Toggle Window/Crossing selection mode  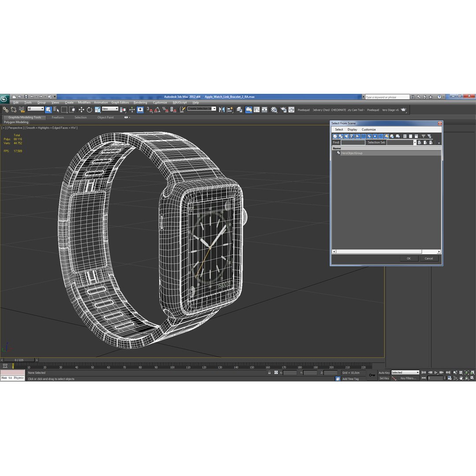(x=72, y=110)
